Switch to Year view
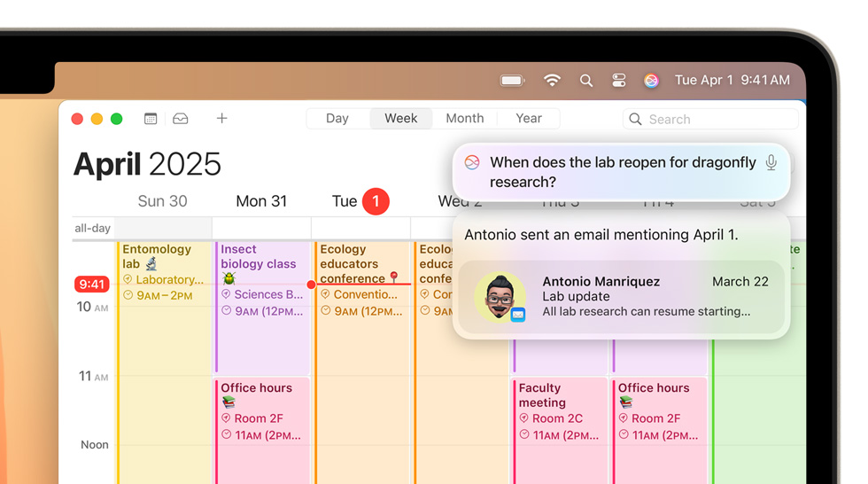The height and width of the screenshot is (484, 868). tap(529, 119)
